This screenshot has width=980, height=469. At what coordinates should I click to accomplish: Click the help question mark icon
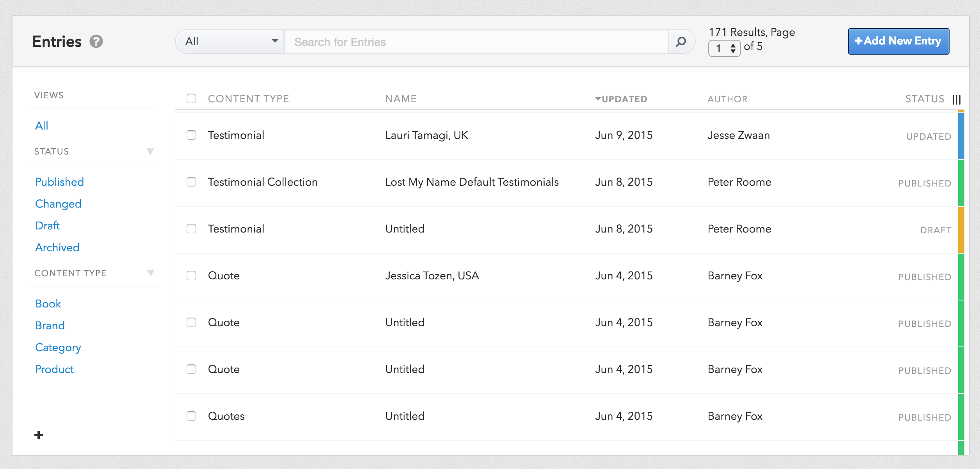(96, 41)
